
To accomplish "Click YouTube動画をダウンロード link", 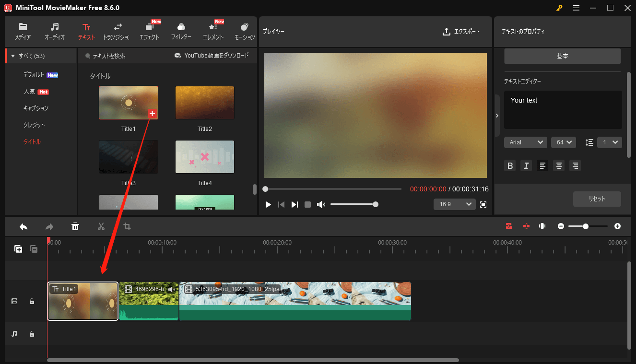I will coord(215,55).
